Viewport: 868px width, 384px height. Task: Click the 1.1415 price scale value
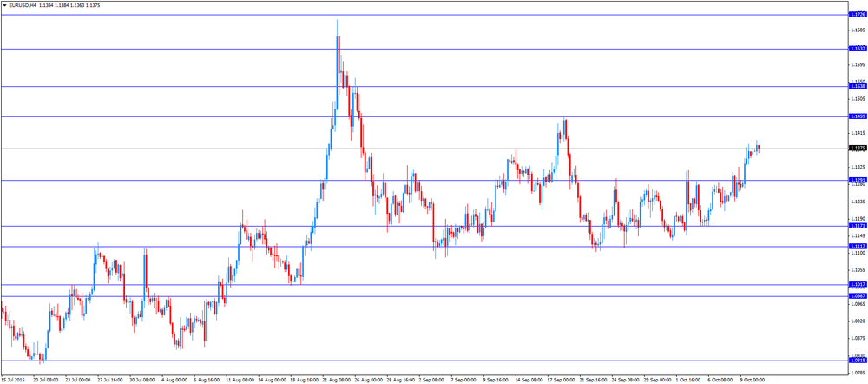click(x=858, y=133)
